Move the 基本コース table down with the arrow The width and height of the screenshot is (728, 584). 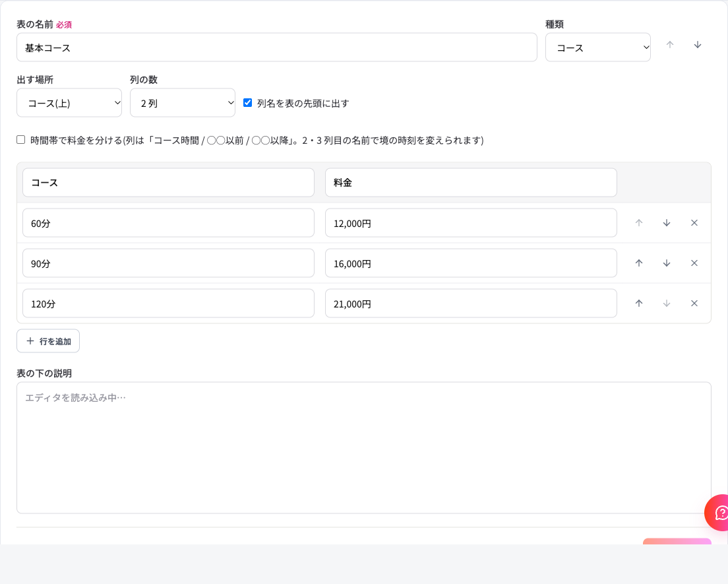click(x=698, y=45)
